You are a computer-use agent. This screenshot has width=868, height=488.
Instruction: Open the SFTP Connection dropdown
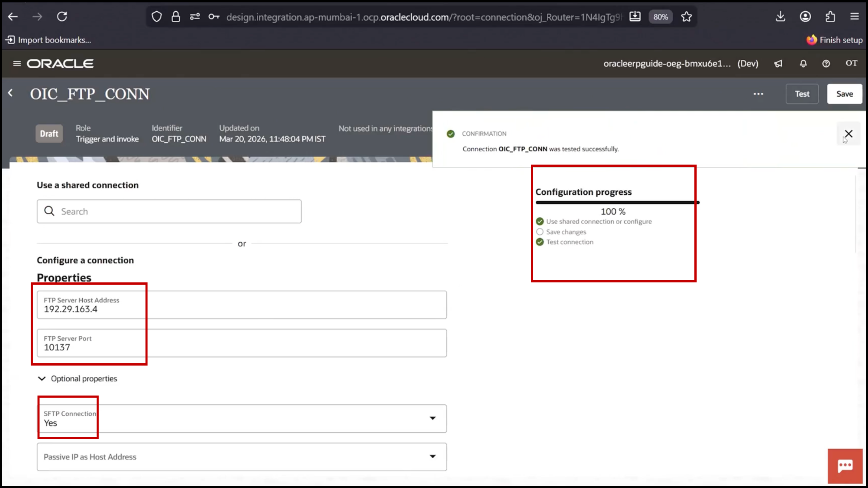[242, 419]
